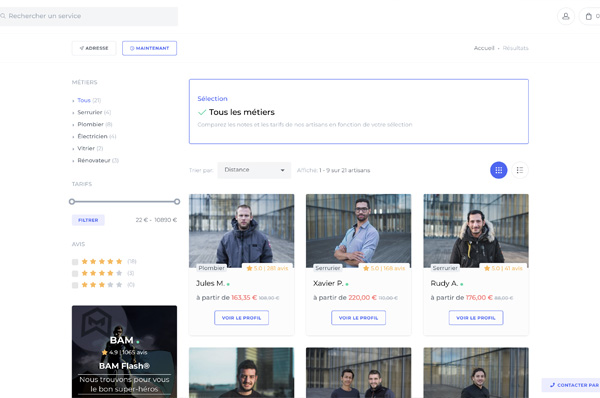The image size is (600, 398).
Task: Click the CONTACTER PAR phone button
Action: click(x=571, y=385)
